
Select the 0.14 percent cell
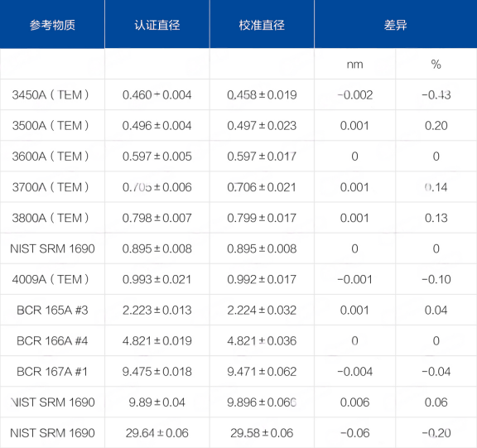click(436, 187)
